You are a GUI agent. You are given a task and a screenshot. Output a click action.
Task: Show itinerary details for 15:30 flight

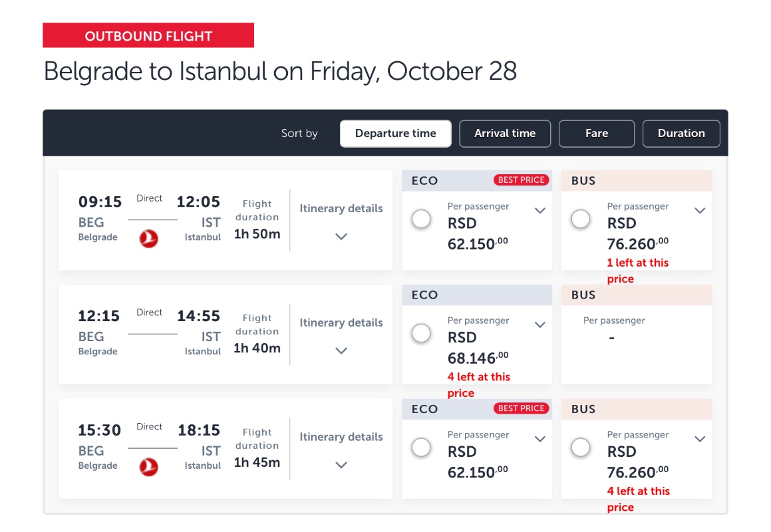[x=341, y=465]
